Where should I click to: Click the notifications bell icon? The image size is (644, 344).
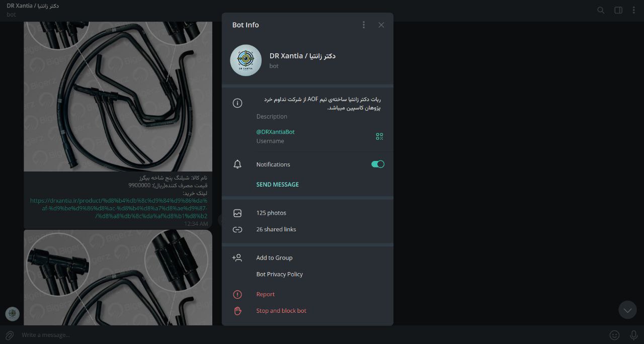coord(237,164)
